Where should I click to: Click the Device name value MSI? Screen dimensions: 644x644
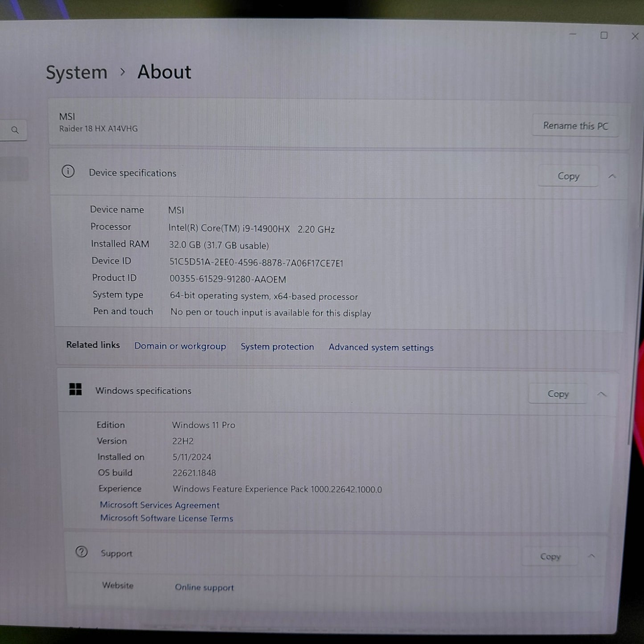click(x=176, y=210)
